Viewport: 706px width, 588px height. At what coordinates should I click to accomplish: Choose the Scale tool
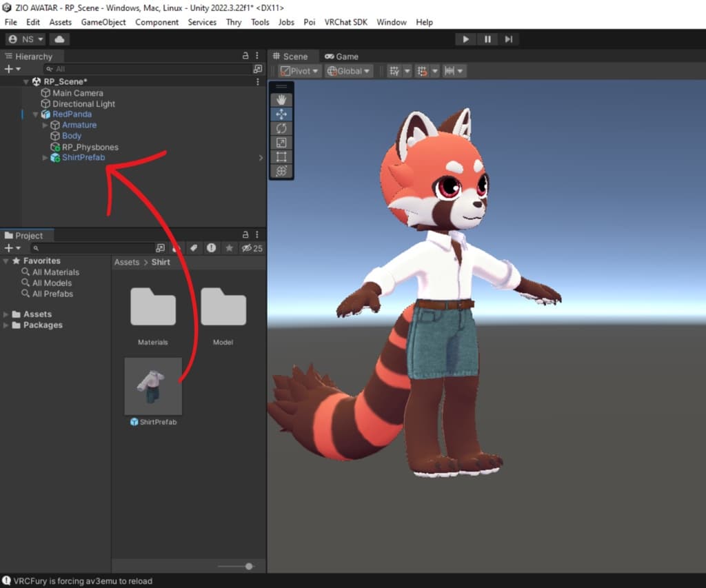click(x=281, y=143)
